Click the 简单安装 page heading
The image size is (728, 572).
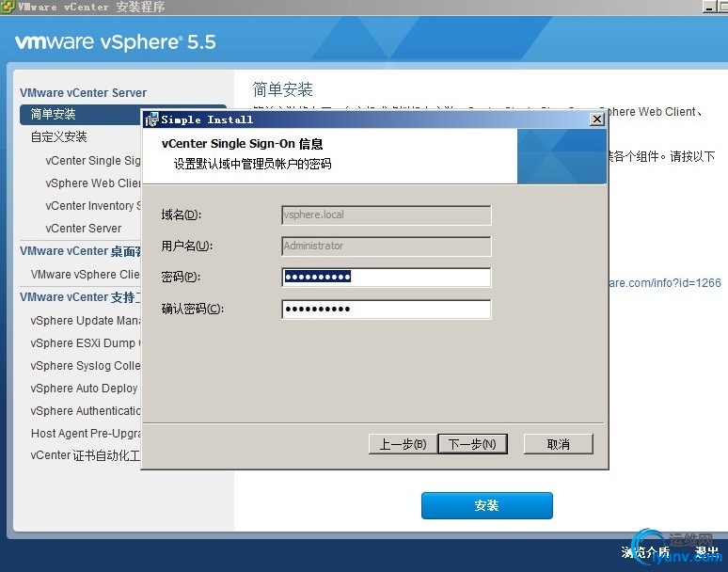(283, 89)
